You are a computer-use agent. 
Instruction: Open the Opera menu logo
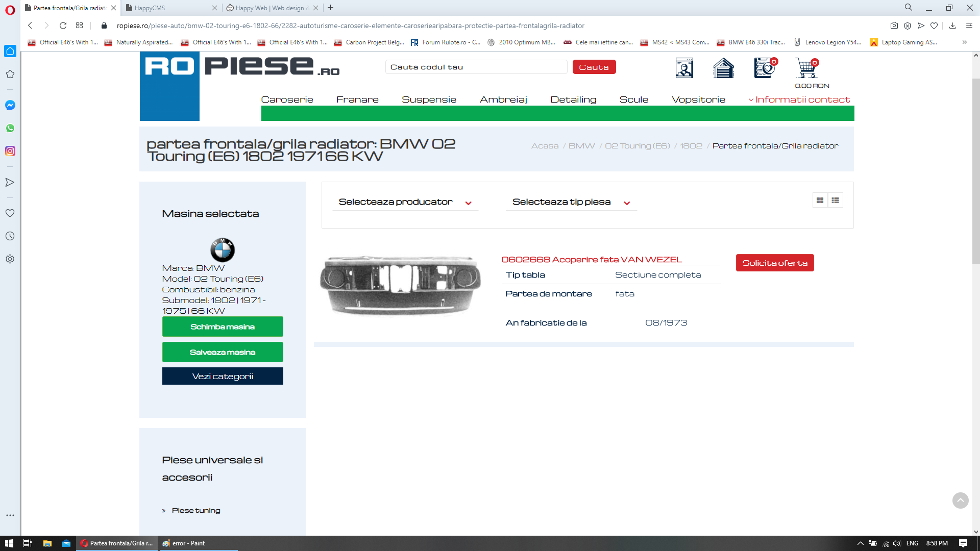(x=10, y=10)
